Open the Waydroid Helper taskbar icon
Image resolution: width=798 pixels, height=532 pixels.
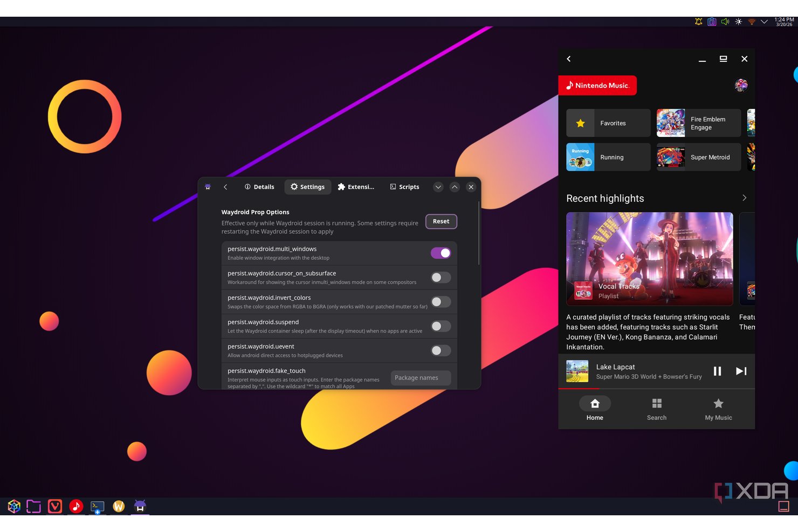point(140,506)
